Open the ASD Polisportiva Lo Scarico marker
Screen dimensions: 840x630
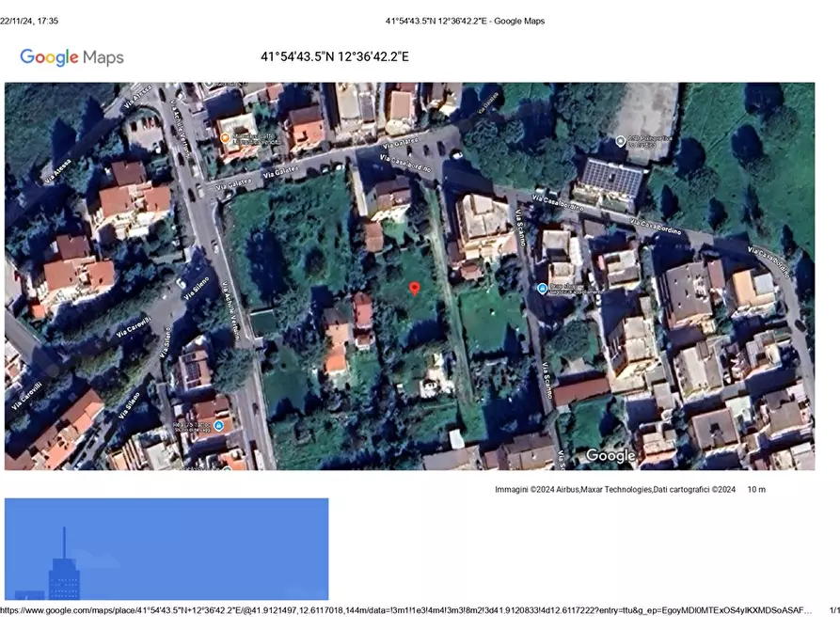point(621,141)
